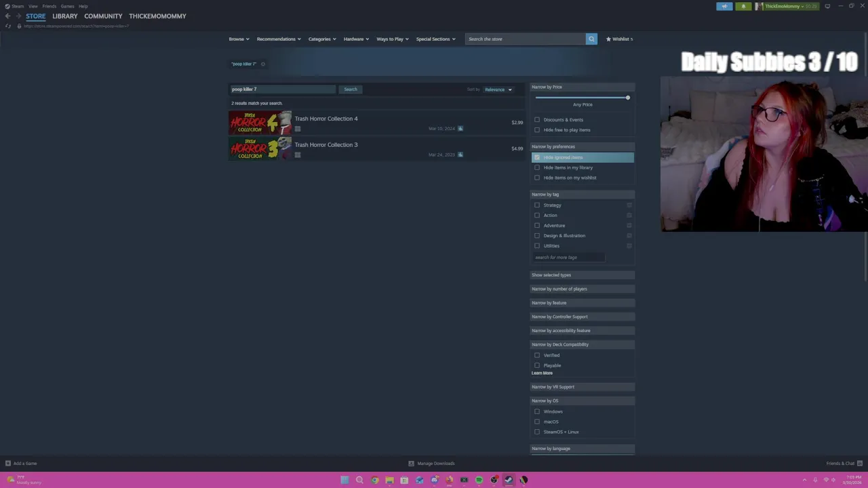This screenshot has width=868, height=488.
Task: Check the Windows OS filter
Action: [x=537, y=411]
